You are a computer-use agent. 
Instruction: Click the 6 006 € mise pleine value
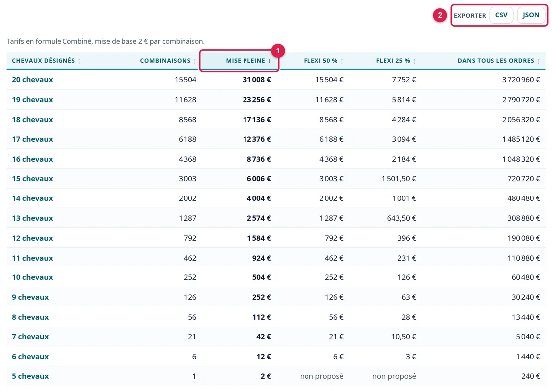259,179
